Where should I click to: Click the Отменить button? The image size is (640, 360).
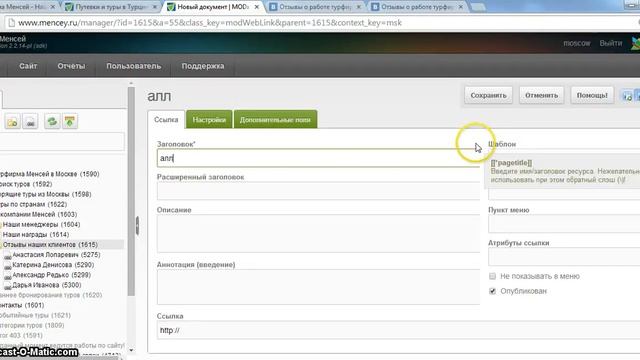(542, 96)
